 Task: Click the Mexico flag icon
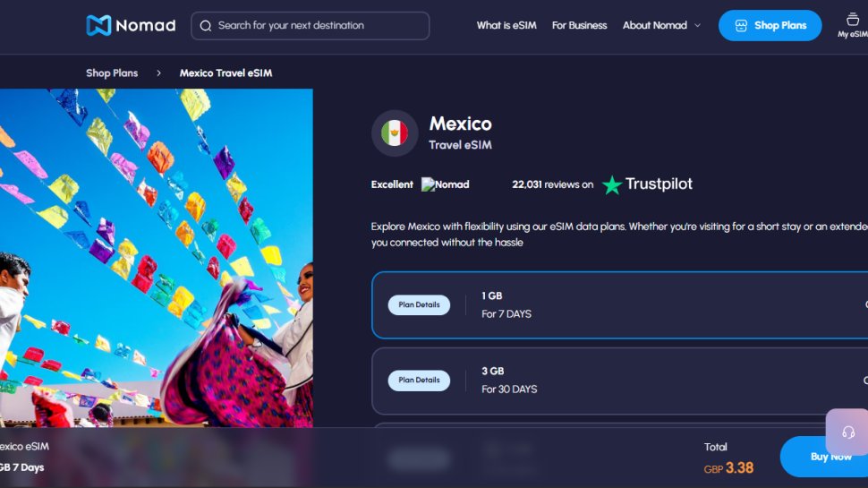pyautogui.click(x=395, y=133)
